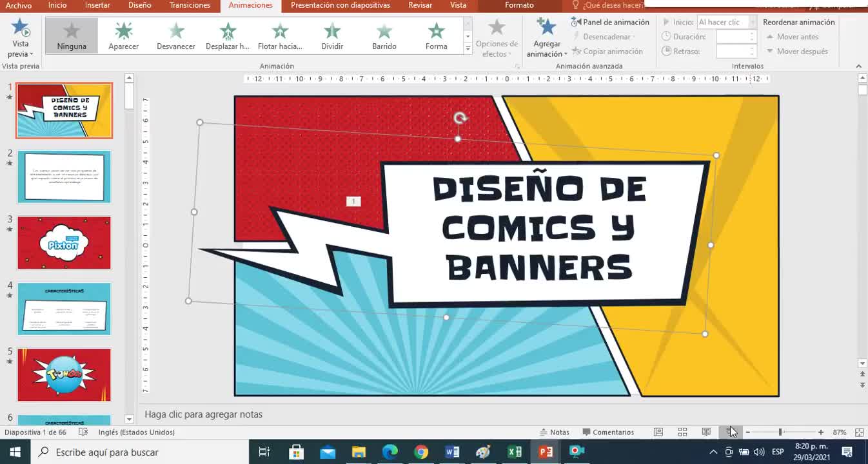The height and width of the screenshot is (464, 868).
Task: Click Mover antes to reorder animation
Action: click(x=798, y=36)
